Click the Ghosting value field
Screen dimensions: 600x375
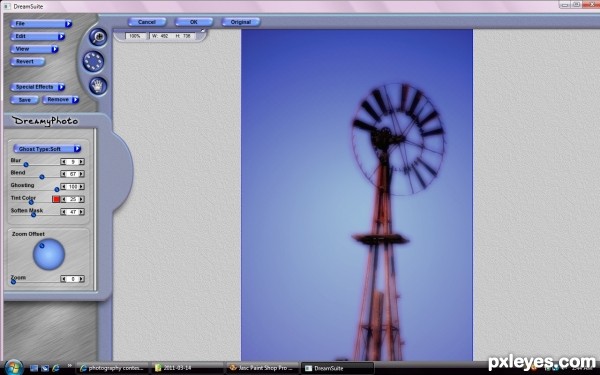pyautogui.click(x=72, y=187)
